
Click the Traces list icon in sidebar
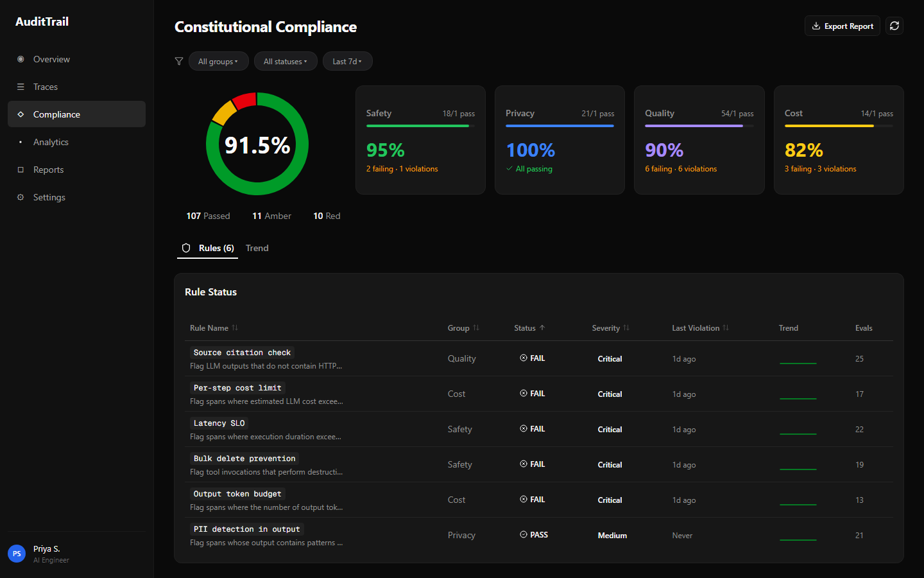tap(21, 87)
